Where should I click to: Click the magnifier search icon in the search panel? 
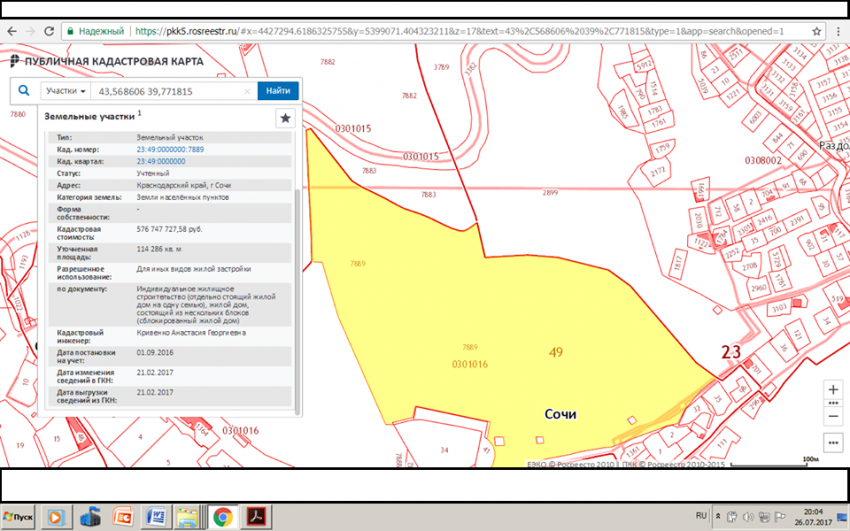24,90
